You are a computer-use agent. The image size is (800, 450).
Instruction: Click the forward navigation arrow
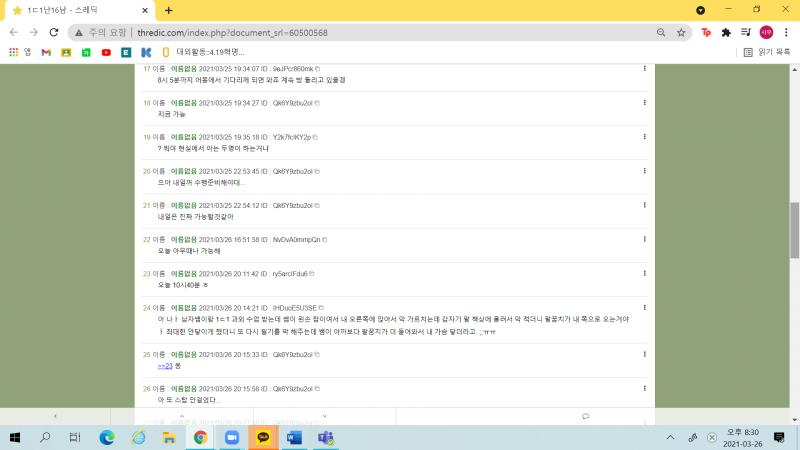(34, 32)
